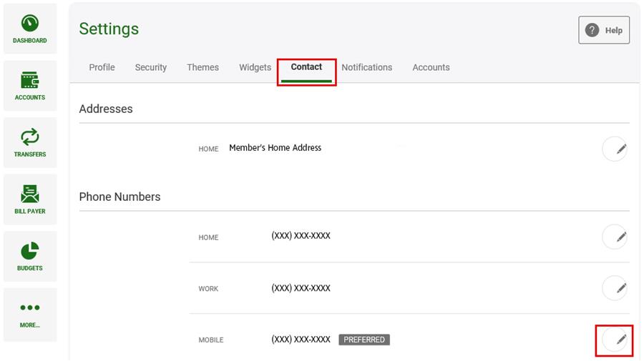Open the Dashboard from the sidebar

coord(30,29)
